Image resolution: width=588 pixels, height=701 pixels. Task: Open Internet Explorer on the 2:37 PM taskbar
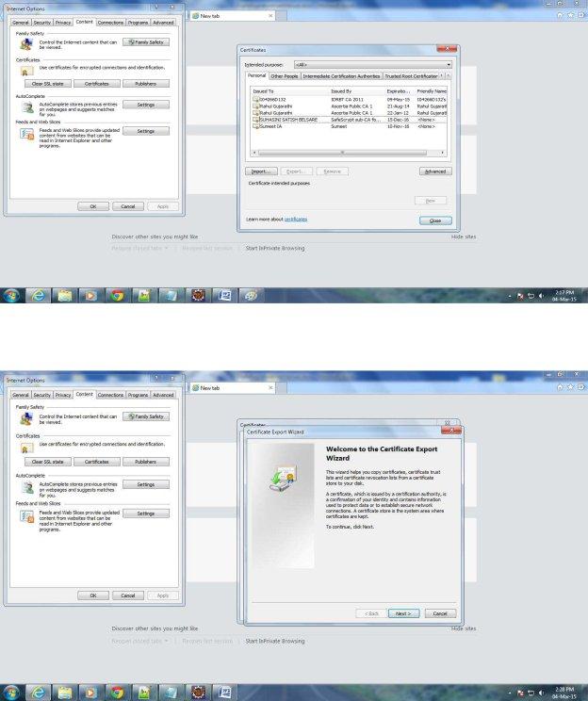[x=39, y=296]
